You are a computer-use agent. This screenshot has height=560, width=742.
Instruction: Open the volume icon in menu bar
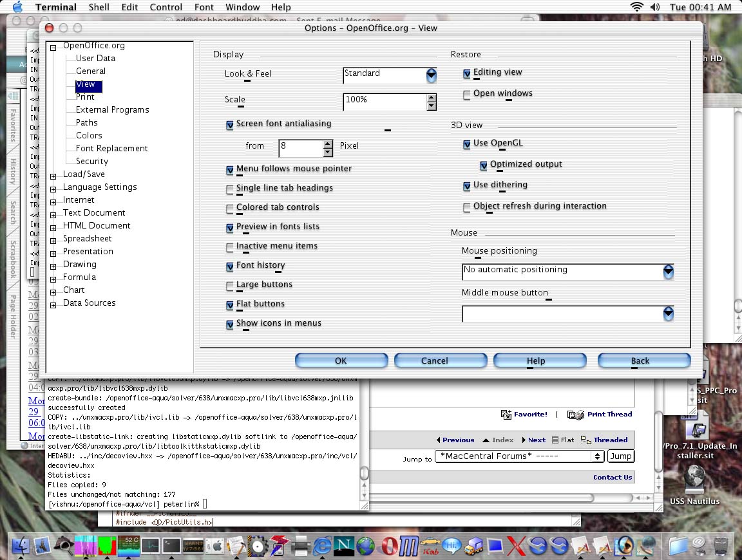tap(655, 6)
